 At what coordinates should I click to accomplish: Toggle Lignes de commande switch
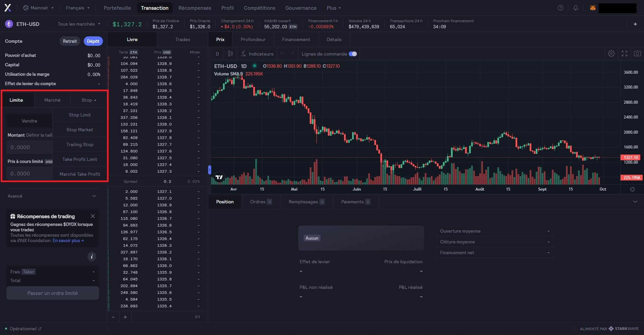point(353,54)
